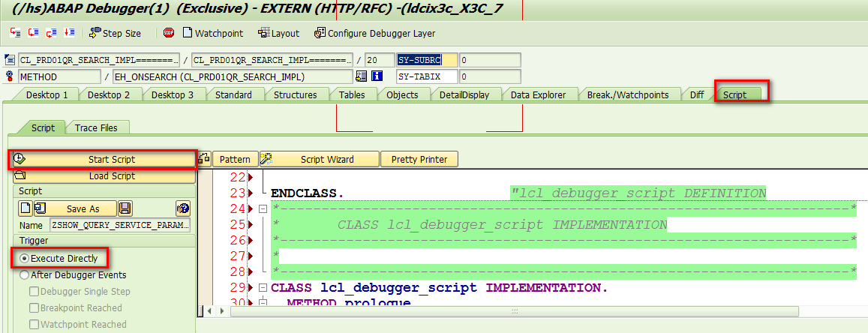Click the Continue debugger icon
The image size is (868, 333).
[68, 33]
